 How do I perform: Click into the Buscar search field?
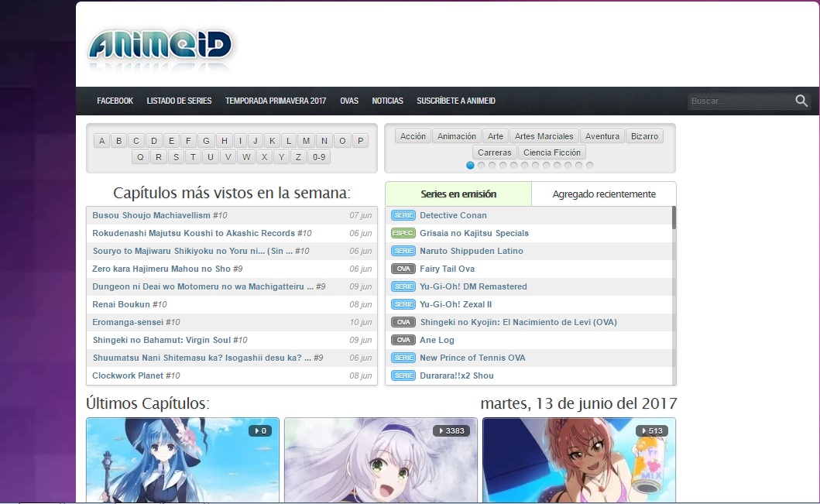tap(739, 101)
